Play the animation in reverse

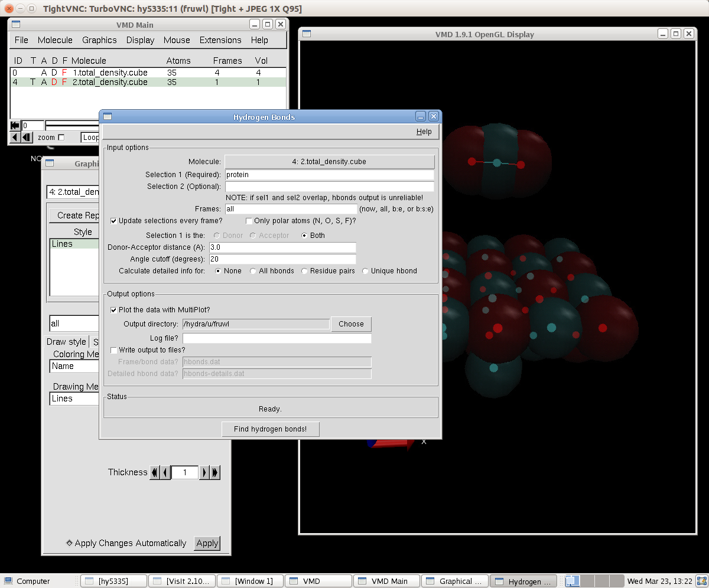(x=15, y=138)
